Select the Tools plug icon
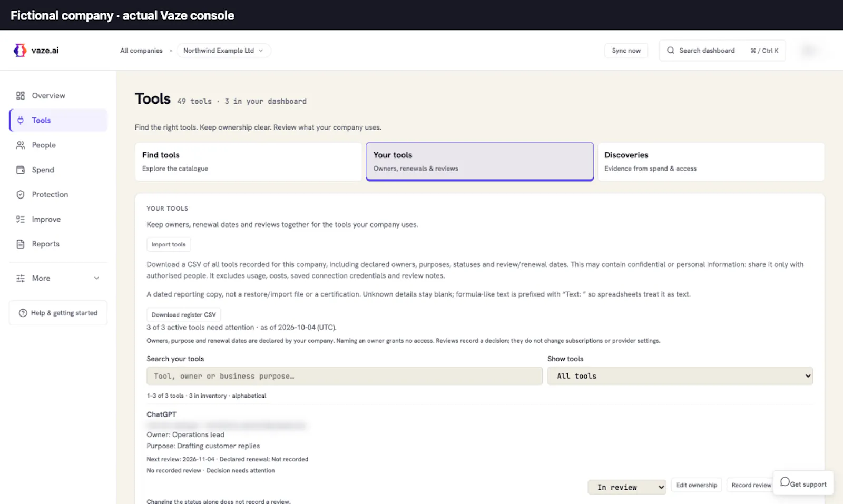This screenshot has height=504, width=843. [x=21, y=120]
